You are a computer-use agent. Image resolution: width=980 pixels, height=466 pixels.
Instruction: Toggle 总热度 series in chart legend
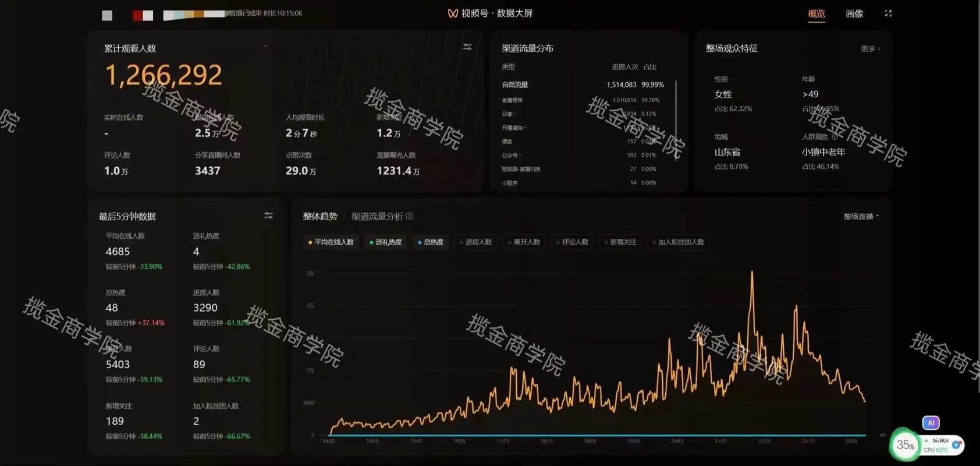(431, 242)
